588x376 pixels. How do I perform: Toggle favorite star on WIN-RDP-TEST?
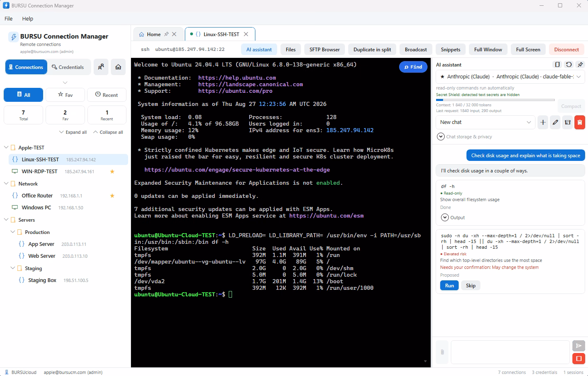[112, 171]
